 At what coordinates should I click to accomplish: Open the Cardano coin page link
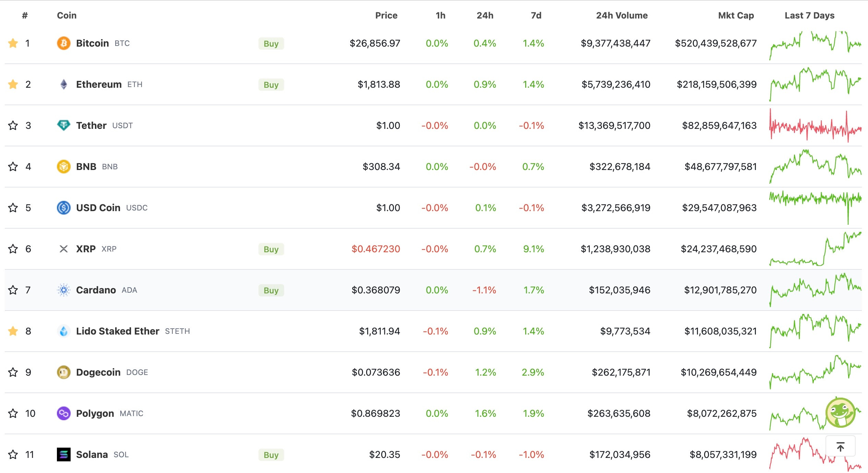tap(96, 290)
